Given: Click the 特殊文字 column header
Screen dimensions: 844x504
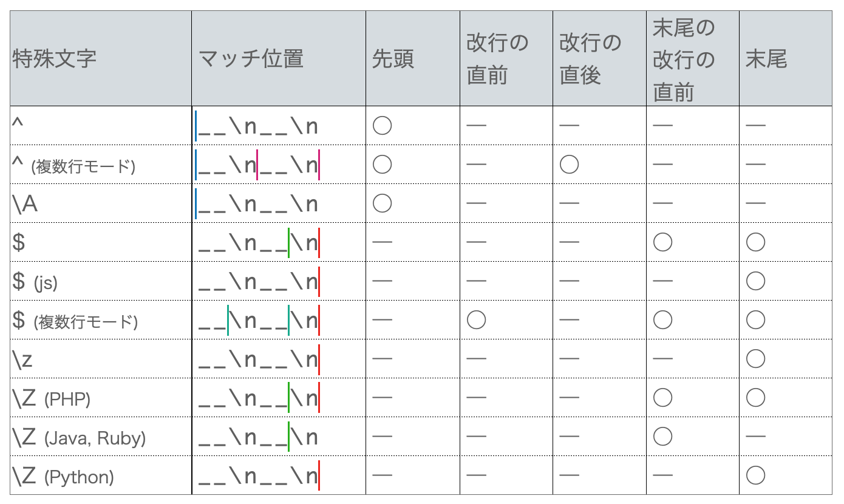Looking at the screenshot, I should click(55, 59).
